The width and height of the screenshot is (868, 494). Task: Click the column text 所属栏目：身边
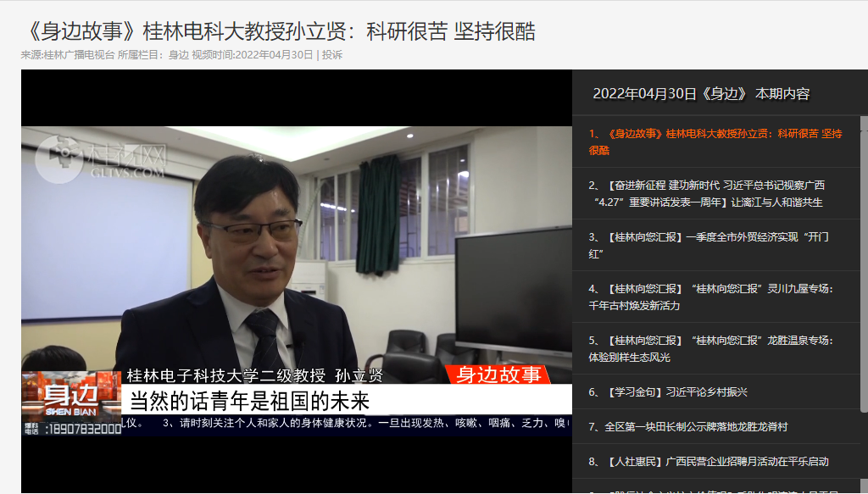153,55
